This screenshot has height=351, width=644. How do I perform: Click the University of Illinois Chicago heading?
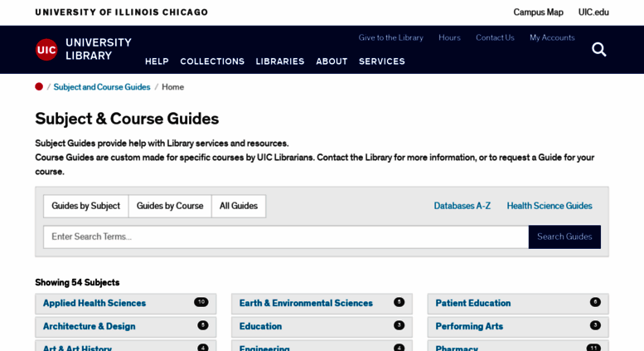pos(122,12)
